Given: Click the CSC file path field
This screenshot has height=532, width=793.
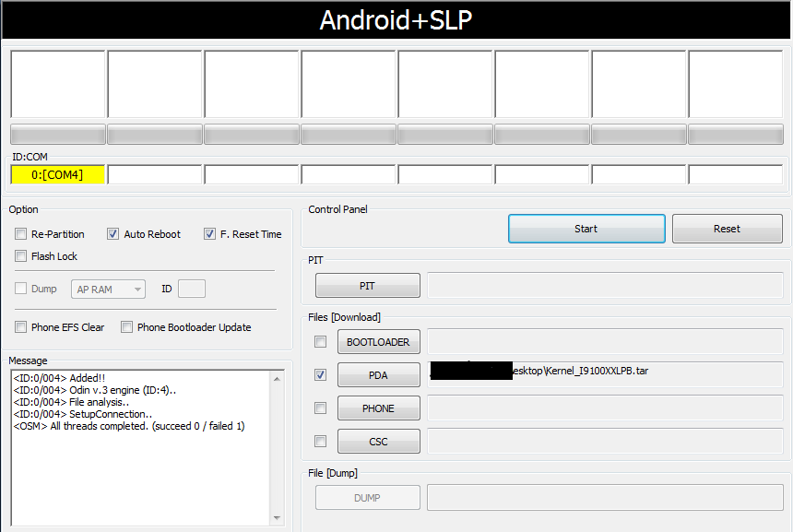Looking at the screenshot, I should [606, 441].
